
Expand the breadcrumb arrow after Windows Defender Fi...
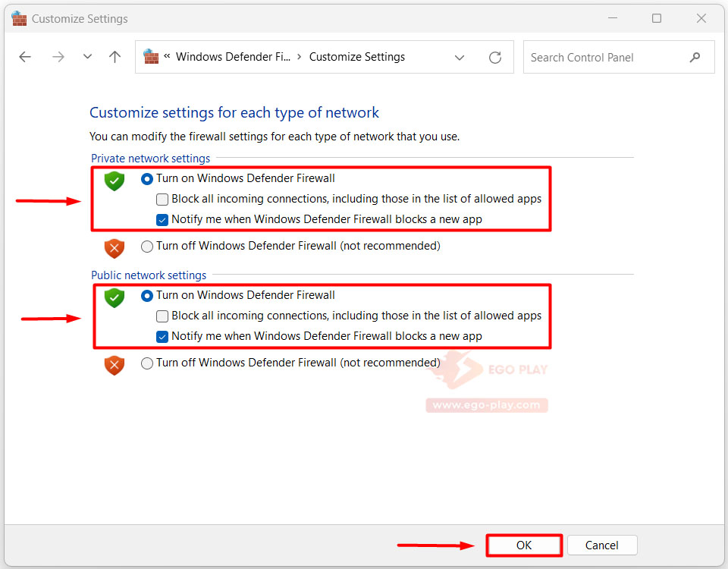pos(300,57)
